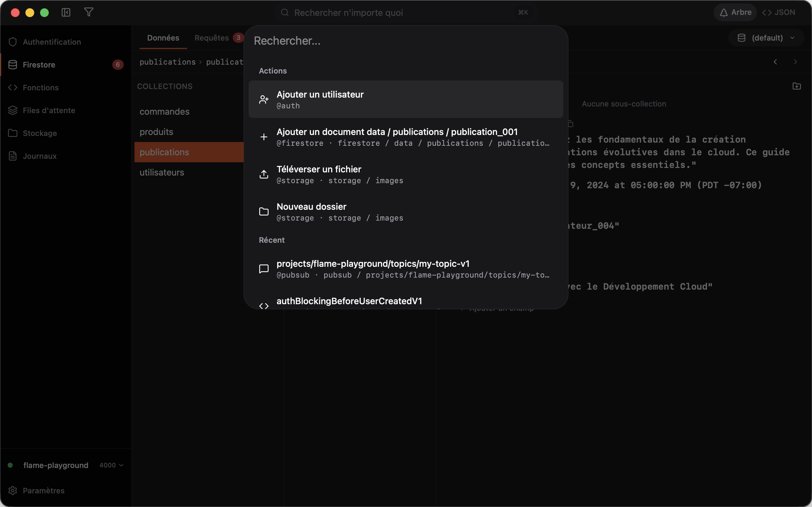Select the Données tab
Image resolution: width=812 pixels, height=507 pixels.
pos(163,38)
